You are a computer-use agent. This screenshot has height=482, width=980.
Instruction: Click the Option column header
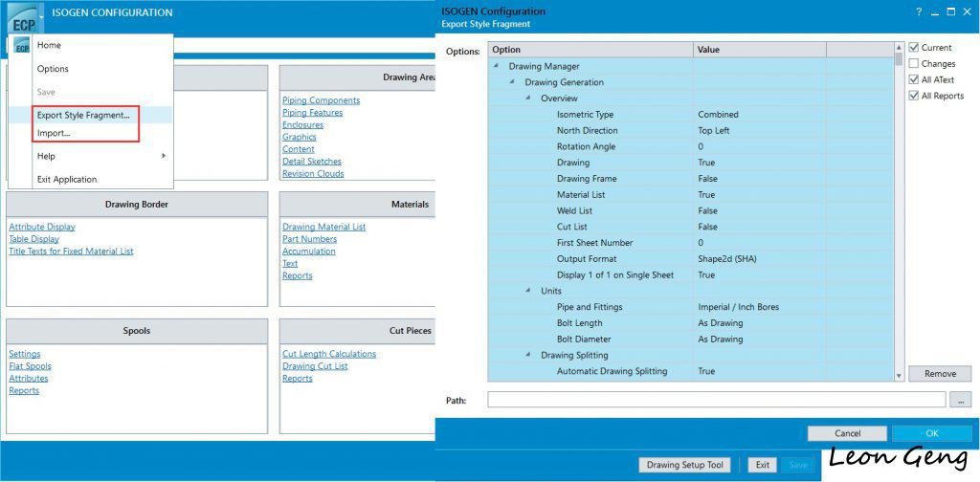tap(590, 50)
